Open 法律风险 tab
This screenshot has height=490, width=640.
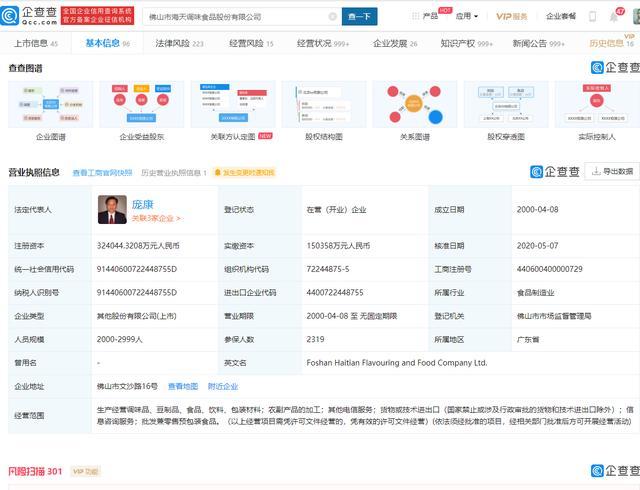(179, 43)
